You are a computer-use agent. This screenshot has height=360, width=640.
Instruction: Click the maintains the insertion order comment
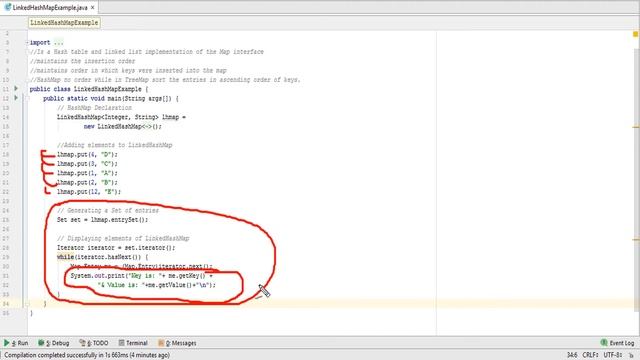(x=82, y=61)
